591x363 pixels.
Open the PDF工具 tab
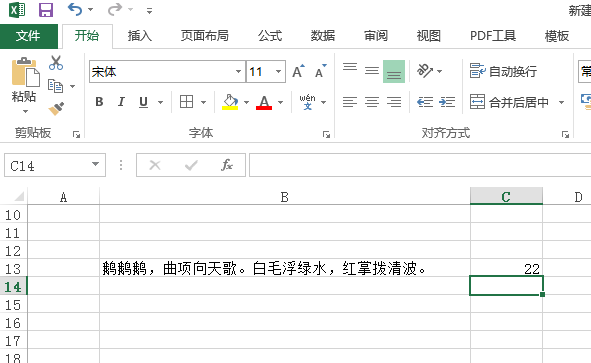pyautogui.click(x=493, y=36)
